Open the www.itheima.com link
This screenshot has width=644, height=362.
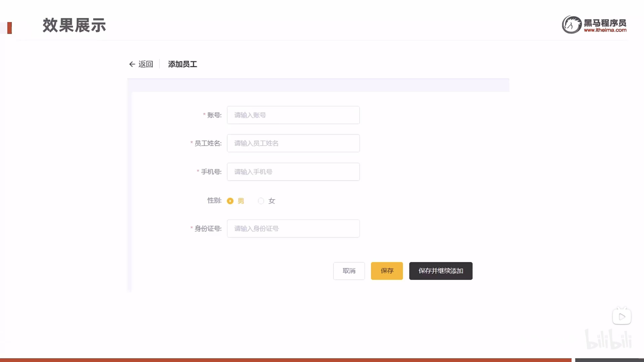point(605,30)
